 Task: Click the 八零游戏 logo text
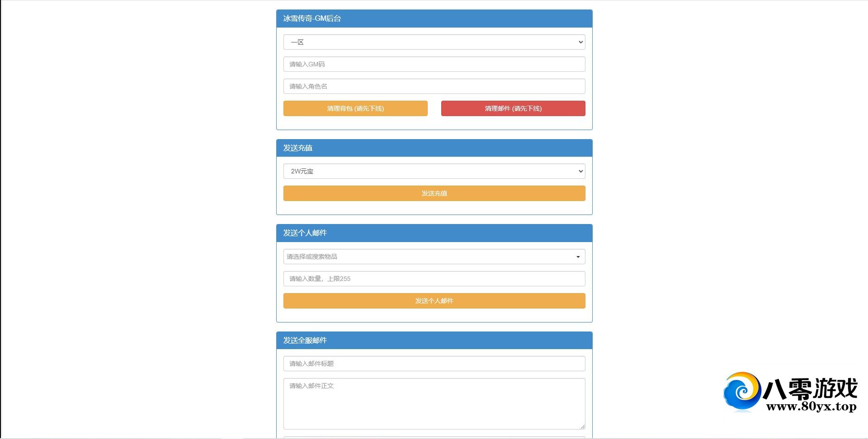[x=810, y=388]
